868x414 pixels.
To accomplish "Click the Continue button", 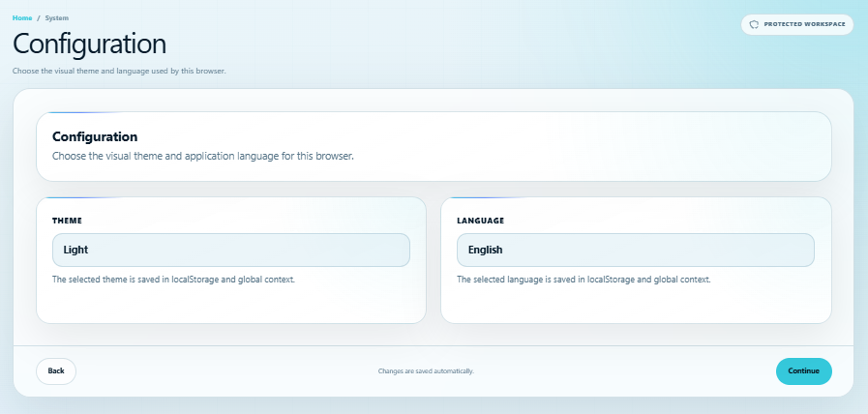I will click(x=803, y=370).
